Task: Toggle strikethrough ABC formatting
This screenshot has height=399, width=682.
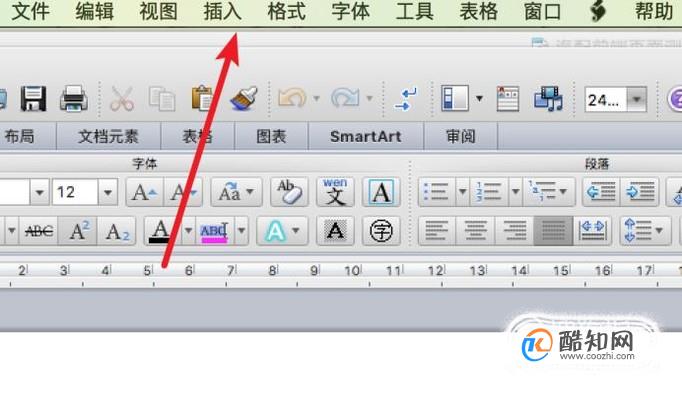Action: pos(39,231)
